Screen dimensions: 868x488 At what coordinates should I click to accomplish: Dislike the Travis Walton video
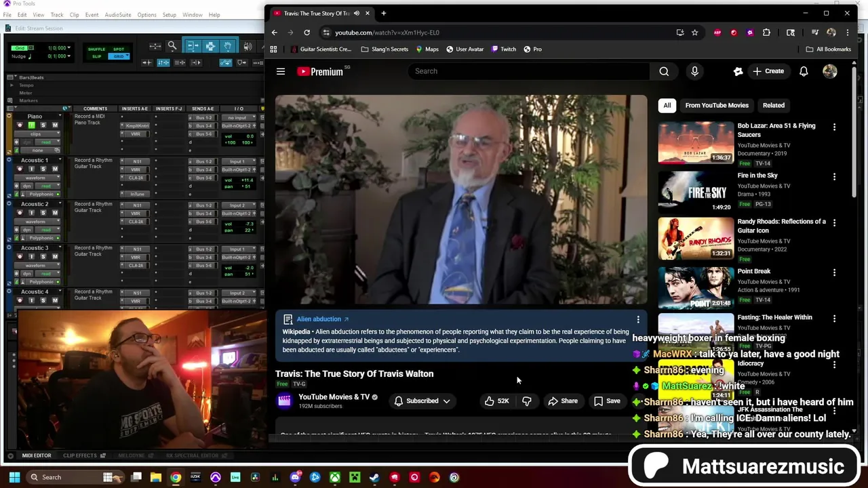(x=527, y=401)
